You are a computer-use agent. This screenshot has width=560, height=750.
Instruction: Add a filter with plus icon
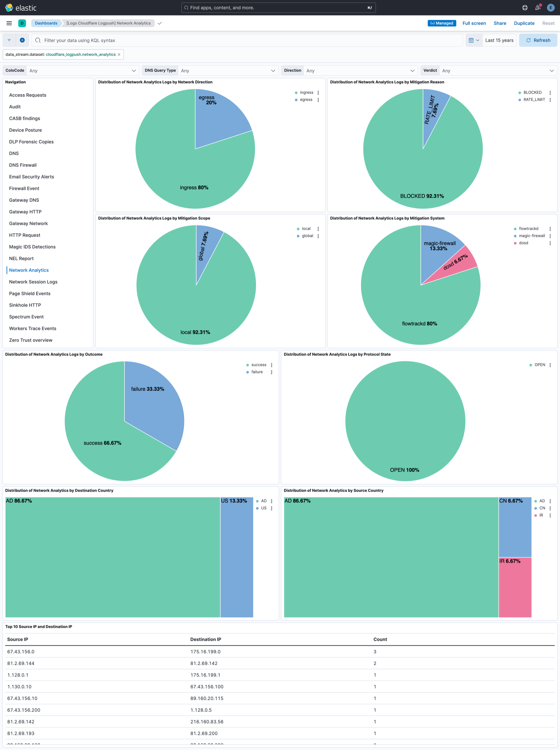pyautogui.click(x=22, y=40)
